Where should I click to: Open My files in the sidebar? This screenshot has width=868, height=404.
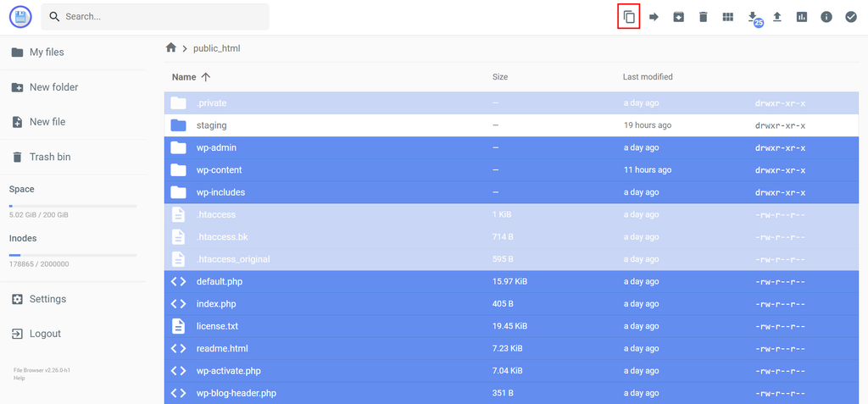(47, 53)
